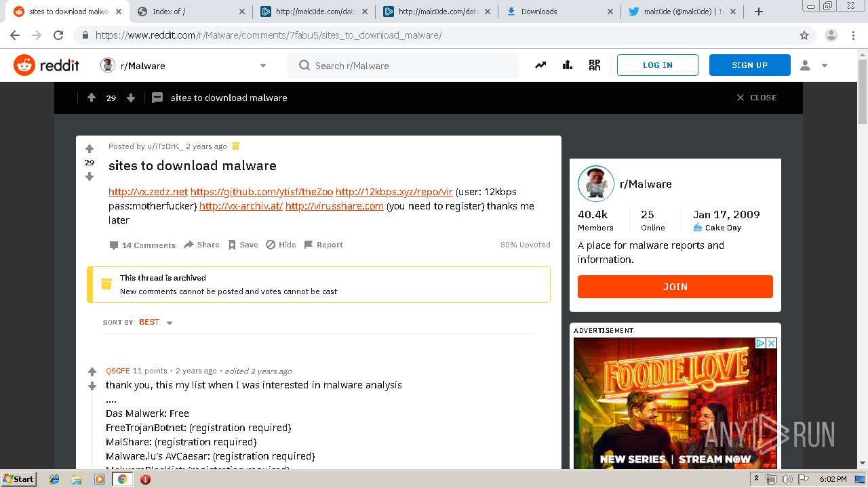The image size is (868, 488).
Task: Open the vx.zedz.net link
Action: (x=148, y=192)
